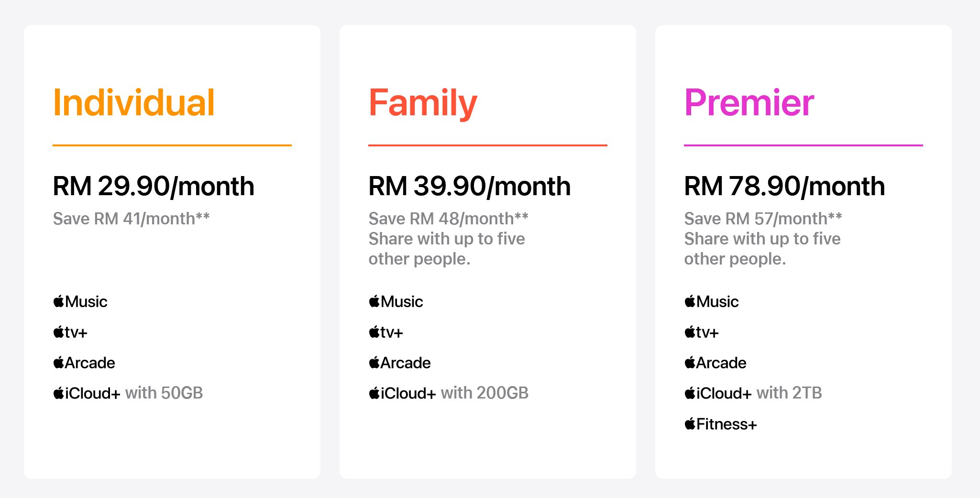The height and width of the screenshot is (498, 980).
Task: Click the Apple Music logo in Individual plan
Action: (x=80, y=301)
